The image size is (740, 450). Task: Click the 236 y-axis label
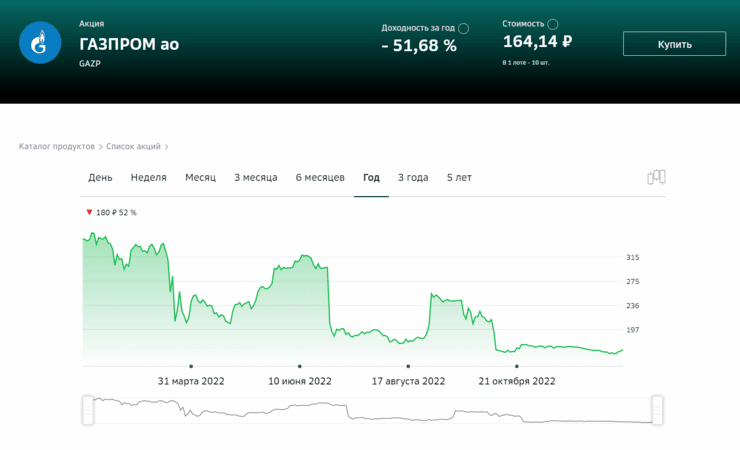[632, 306]
